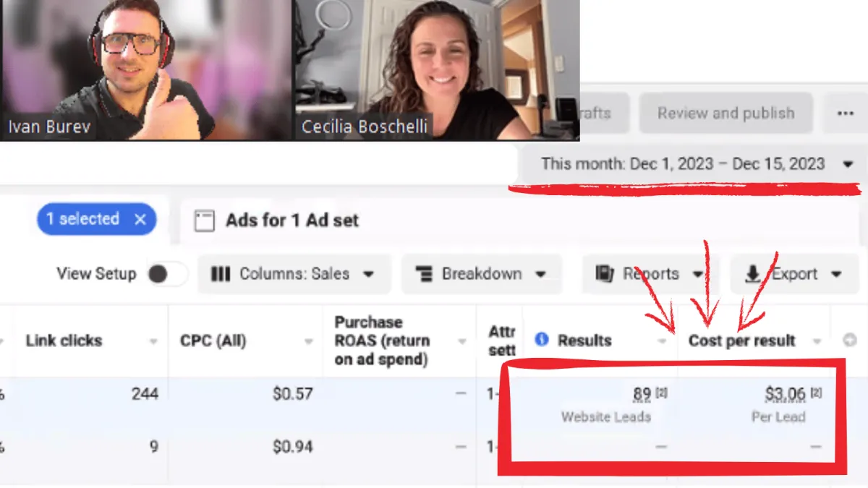The width and height of the screenshot is (868, 488).
Task: Click the Breakdown rows icon
Action: point(423,274)
